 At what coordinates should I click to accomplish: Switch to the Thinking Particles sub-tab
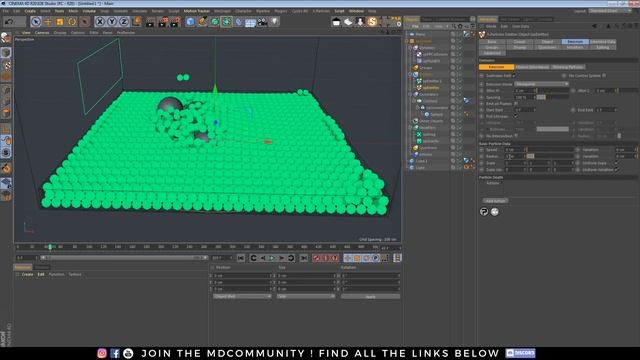[x=567, y=67]
